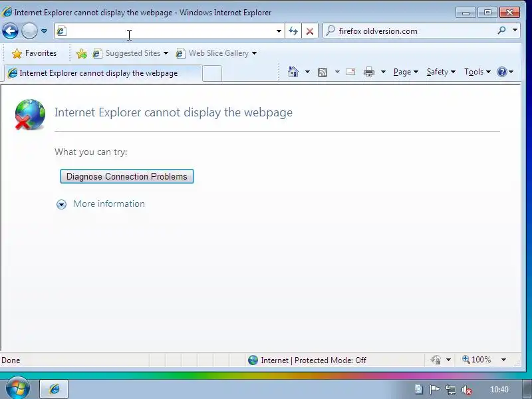Expand the More information arrow icon

pyautogui.click(x=61, y=204)
